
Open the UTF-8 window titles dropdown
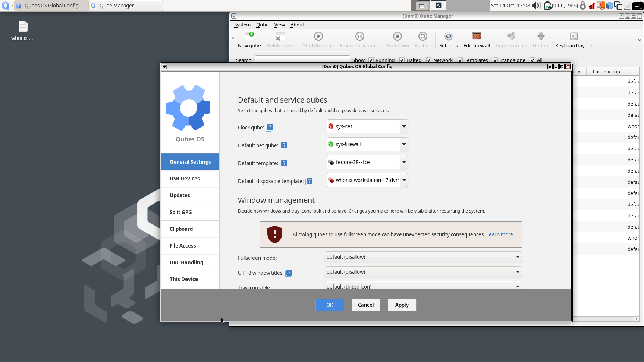click(423, 272)
